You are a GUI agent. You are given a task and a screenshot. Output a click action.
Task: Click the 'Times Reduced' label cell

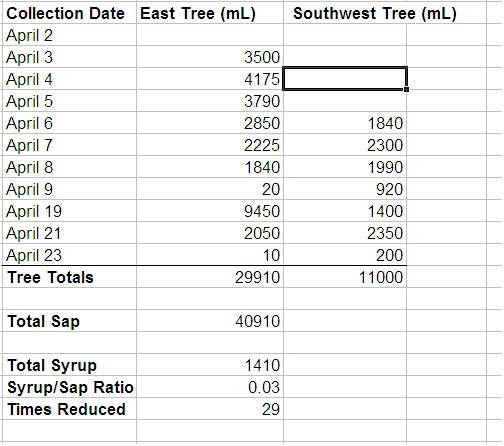point(69,409)
